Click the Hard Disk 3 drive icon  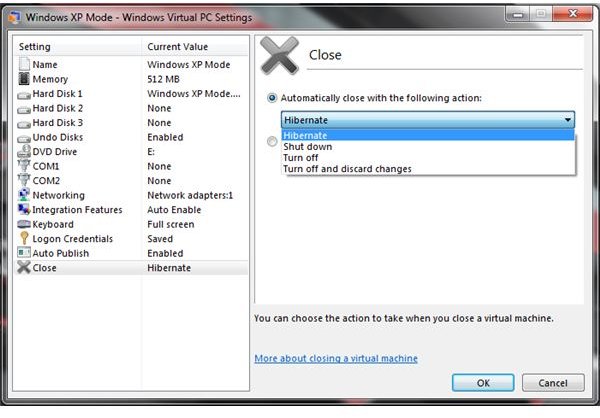(x=24, y=124)
